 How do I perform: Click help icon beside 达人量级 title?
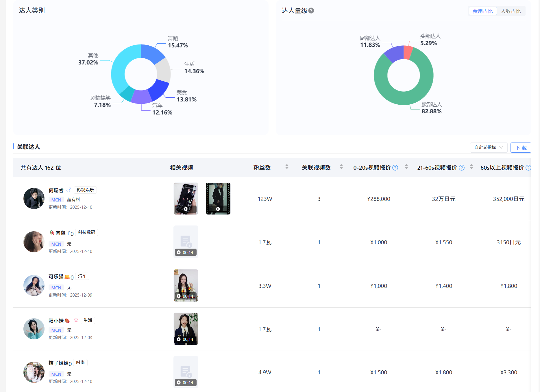(x=311, y=11)
